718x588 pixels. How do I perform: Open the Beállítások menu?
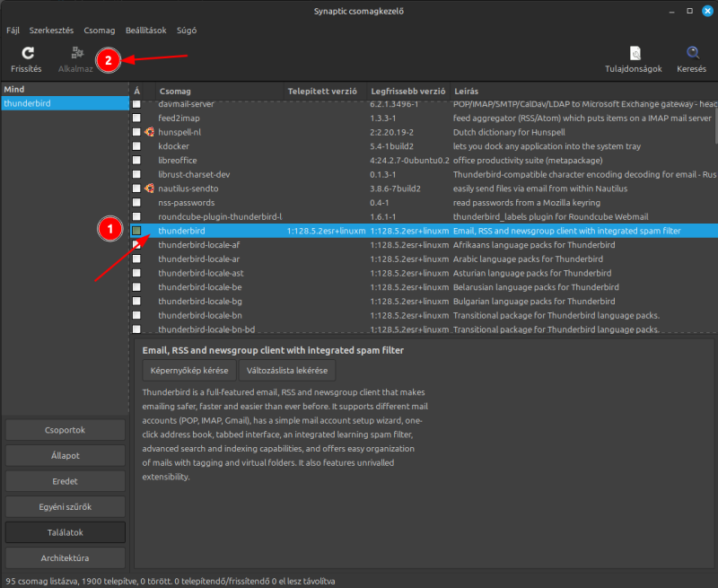146,31
